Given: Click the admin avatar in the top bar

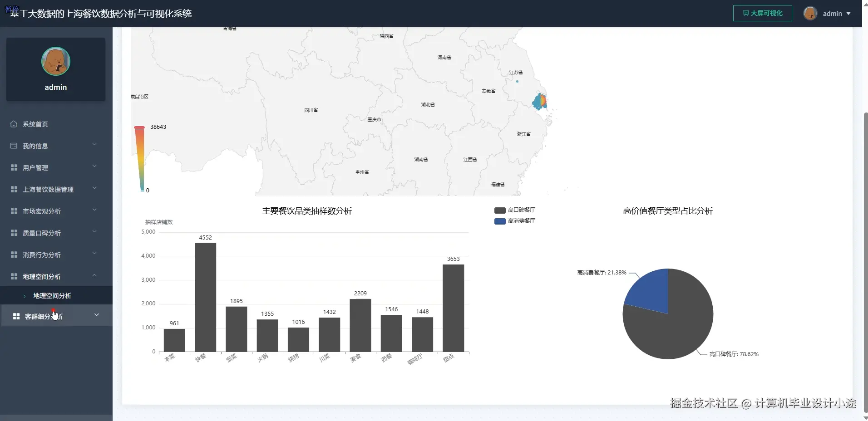Looking at the screenshot, I should pyautogui.click(x=810, y=14).
